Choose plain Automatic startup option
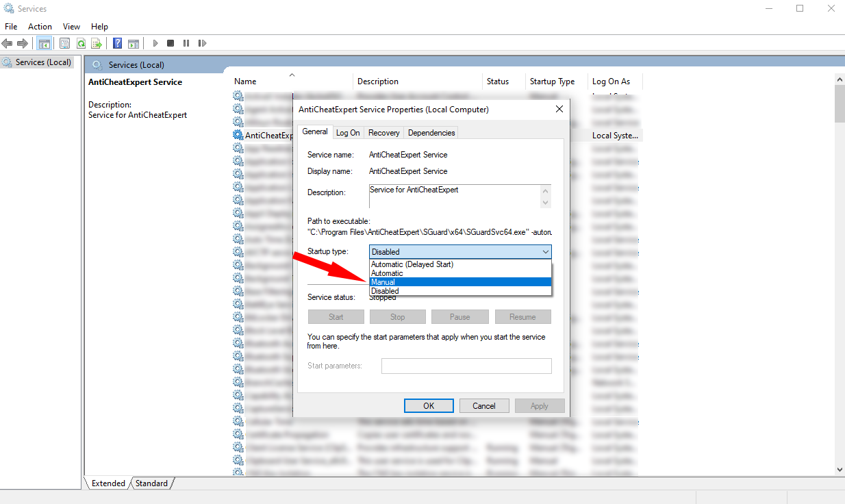 (x=460, y=273)
